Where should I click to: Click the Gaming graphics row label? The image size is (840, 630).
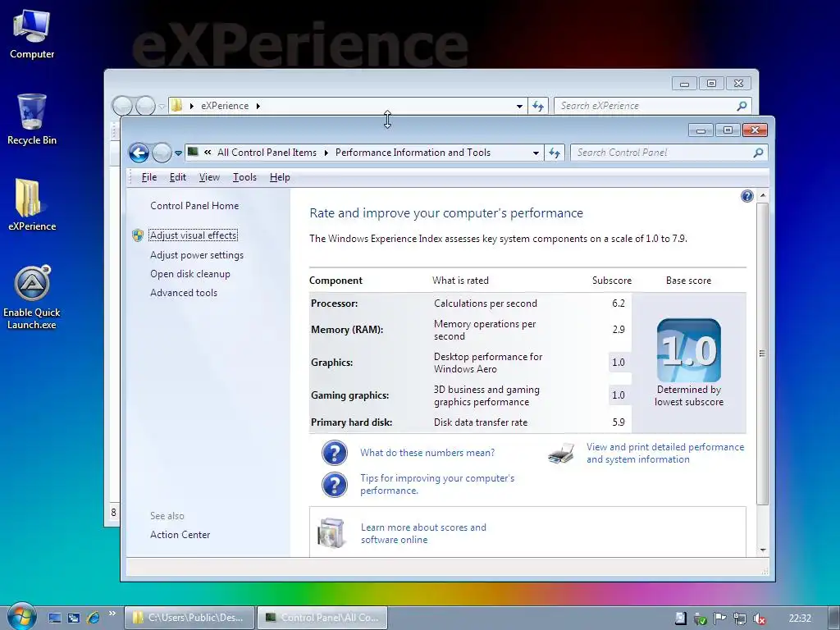coord(349,395)
